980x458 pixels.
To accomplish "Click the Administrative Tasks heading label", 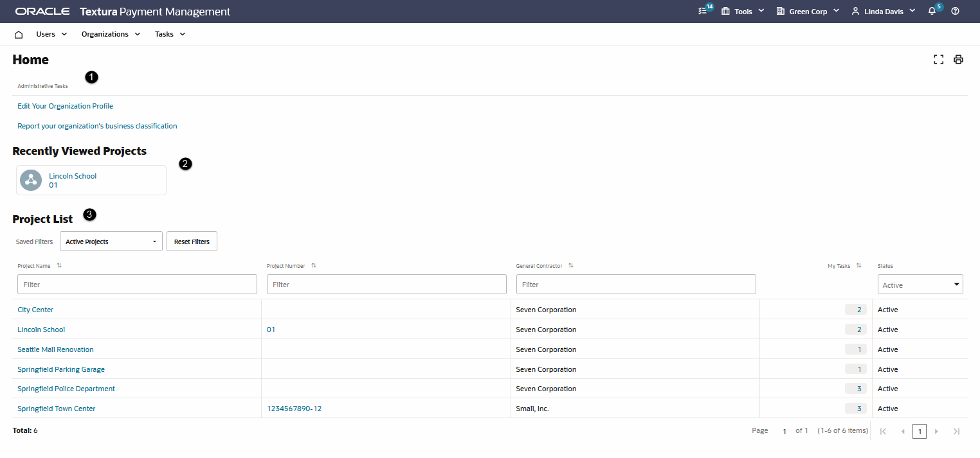I will [x=42, y=86].
